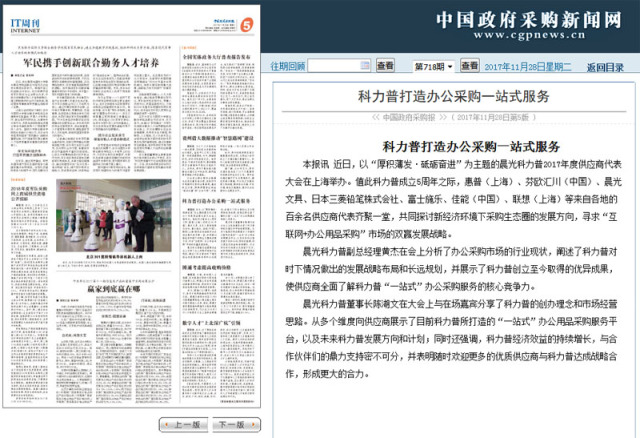The image size is (640, 438).
Task: Open the 数字人才 上北深广杭 引领 article
Action: pos(211,322)
